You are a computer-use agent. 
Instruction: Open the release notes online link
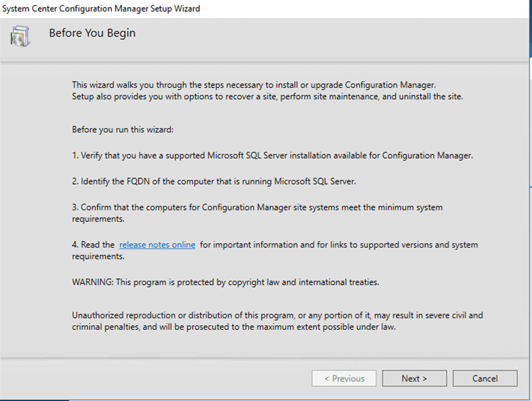(157, 245)
